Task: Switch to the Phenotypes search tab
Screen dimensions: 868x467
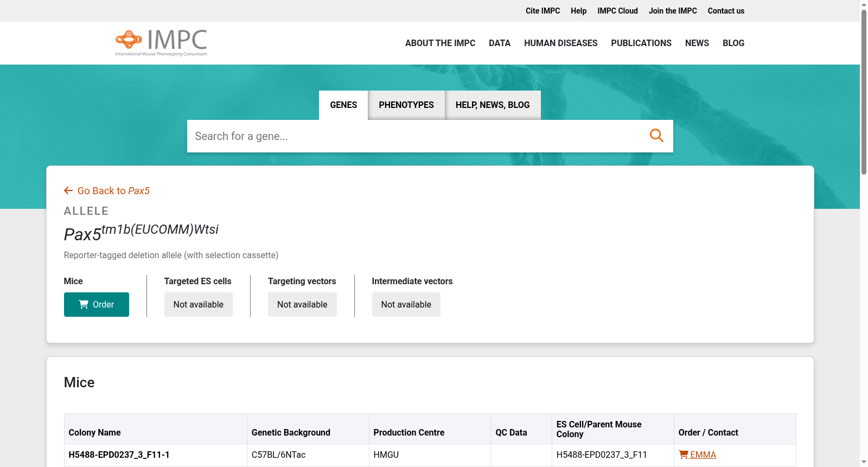Action: click(406, 105)
